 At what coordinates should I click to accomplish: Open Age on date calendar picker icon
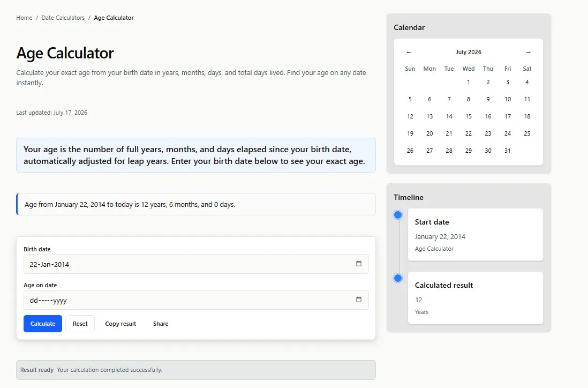click(358, 300)
